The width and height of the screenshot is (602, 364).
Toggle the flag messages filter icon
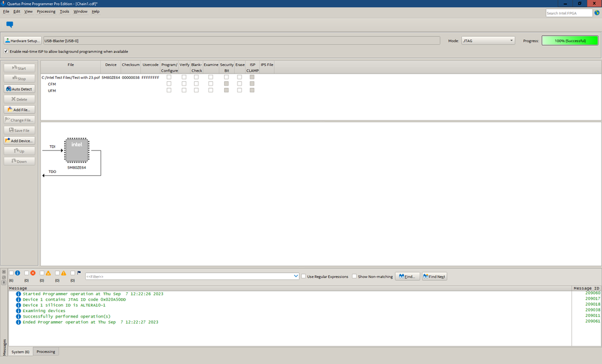[x=79, y=274]
